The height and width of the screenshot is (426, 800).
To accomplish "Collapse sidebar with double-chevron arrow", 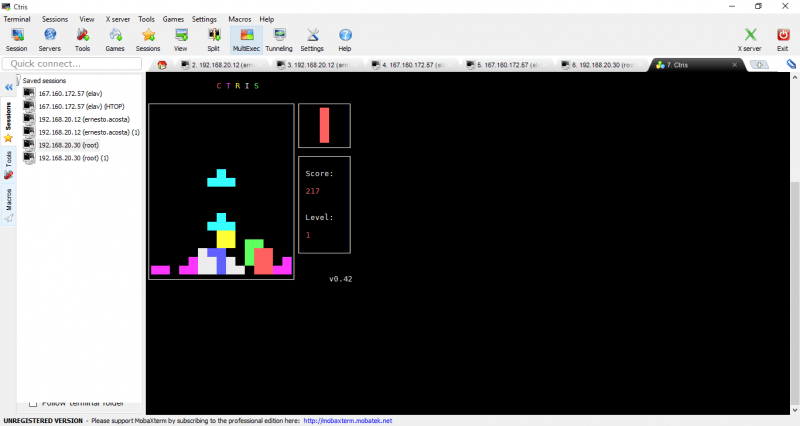I will (x=9, y=88).
